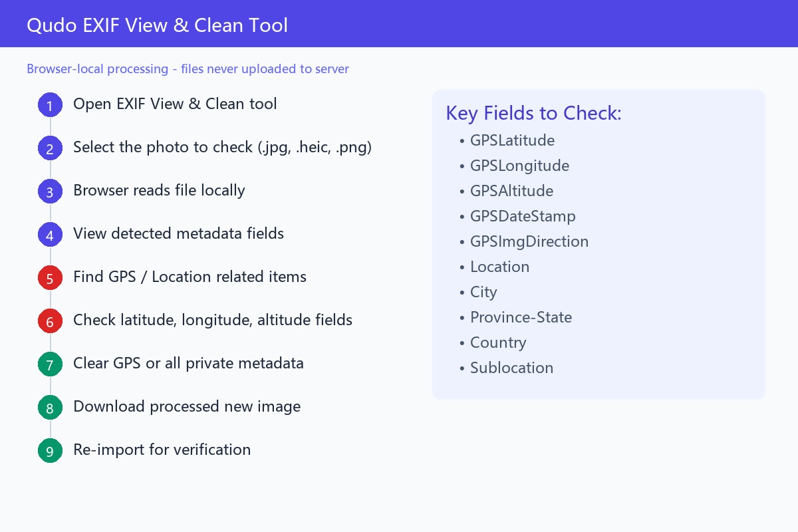The image size is (798, 532).
Task: Click the Country field entry
Action: click(x=493, y=342)
